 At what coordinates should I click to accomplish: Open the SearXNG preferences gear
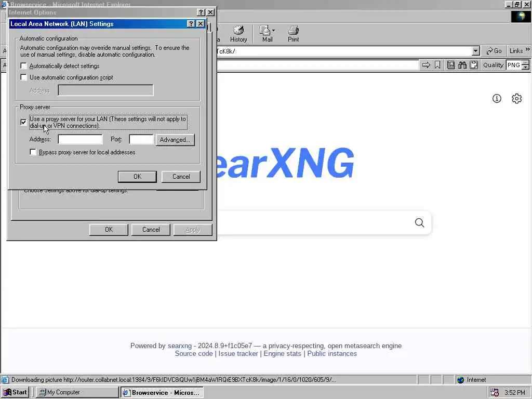pos(516,98)
